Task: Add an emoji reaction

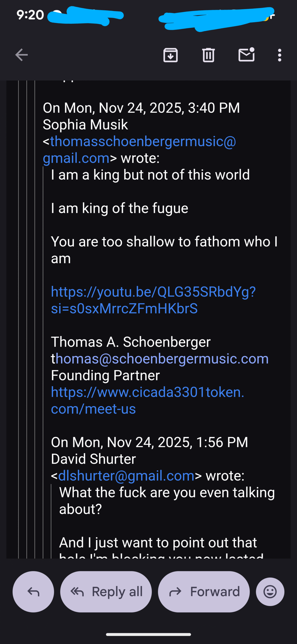Action: click(270, 592)
